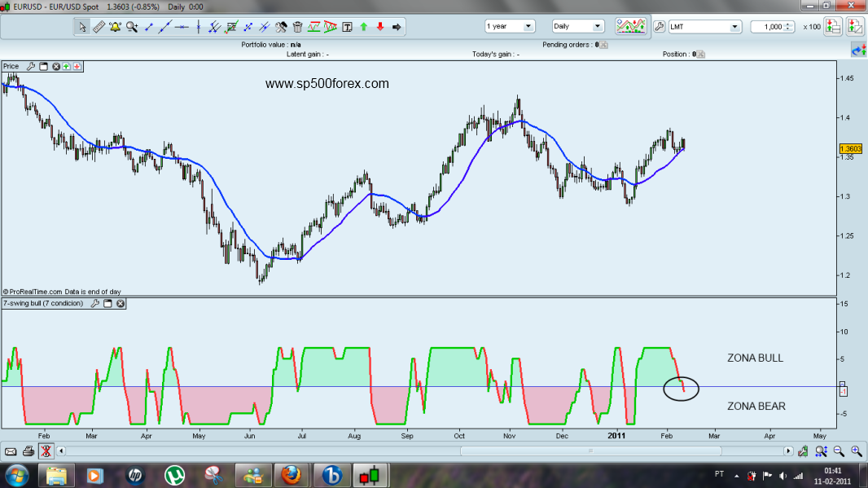Open Windows Start menu
The height and width of the screenshot is (488, 868).
click(16, 475)
